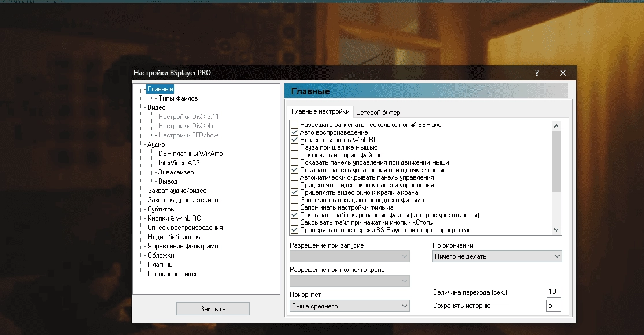Select 'Список воспроизведения' tree item
Viewport: 644px width, 335px height.
[x=185, y=228]
